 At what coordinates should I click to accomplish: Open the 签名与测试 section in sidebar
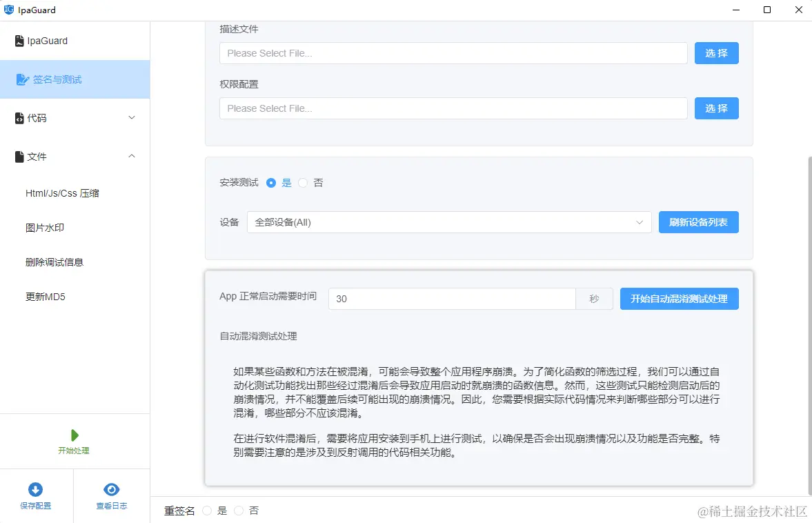55,79
